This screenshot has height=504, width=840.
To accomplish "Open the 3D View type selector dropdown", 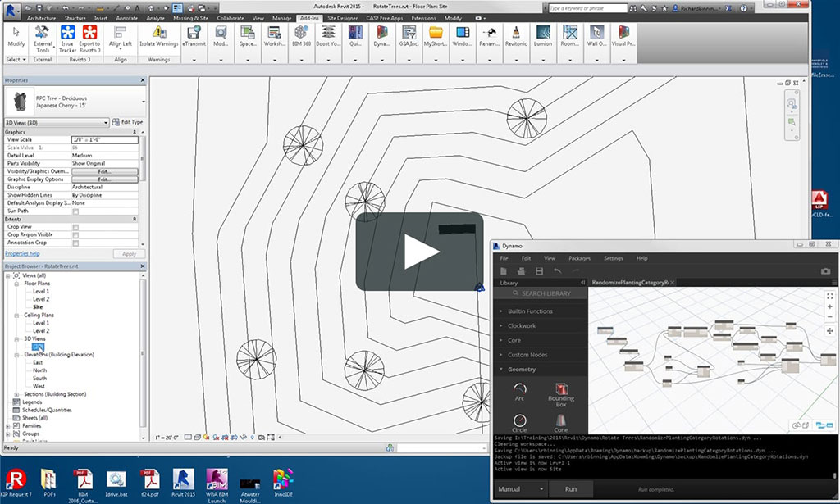I will click(x=57, y=123).
